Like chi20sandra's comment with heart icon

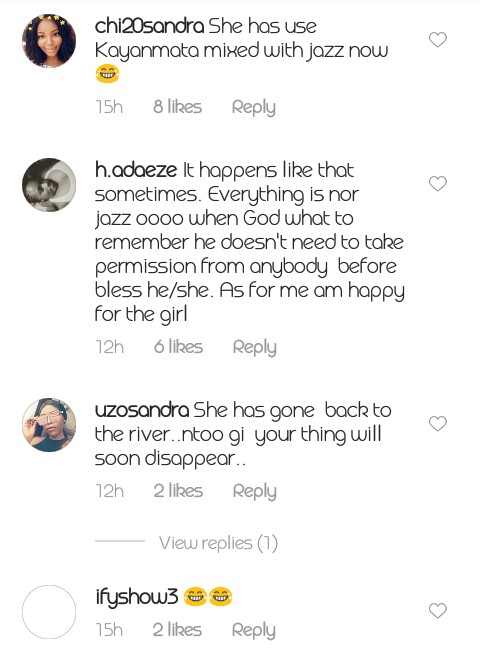point(438,40)
